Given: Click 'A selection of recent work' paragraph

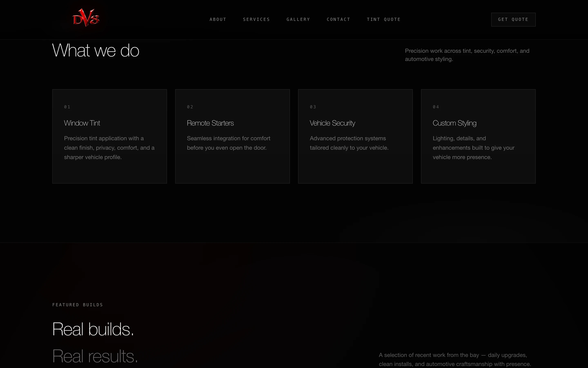Looking at the screenshot, I should [455, 359].
